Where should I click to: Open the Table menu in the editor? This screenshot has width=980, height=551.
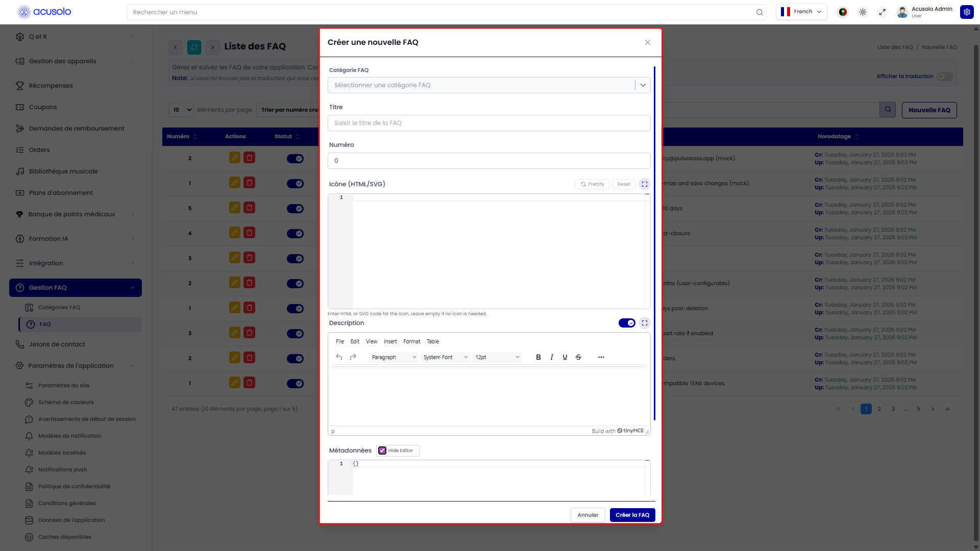pos(433,341)
